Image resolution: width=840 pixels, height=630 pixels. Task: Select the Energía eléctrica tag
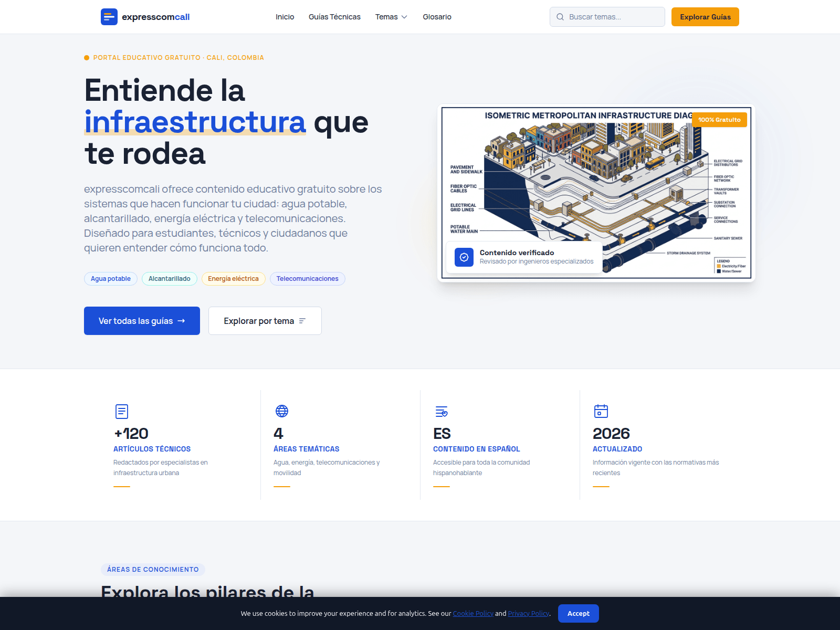(234, 279)
